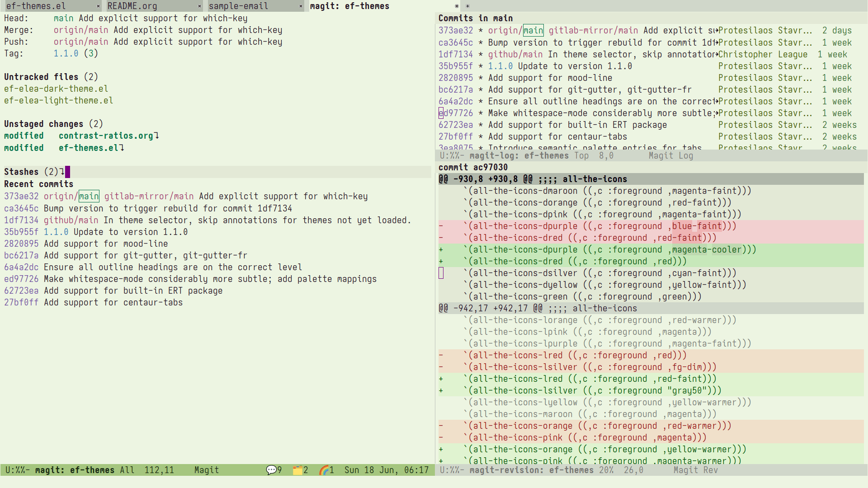Click origin/main on the Push line

tap(81, 42)
